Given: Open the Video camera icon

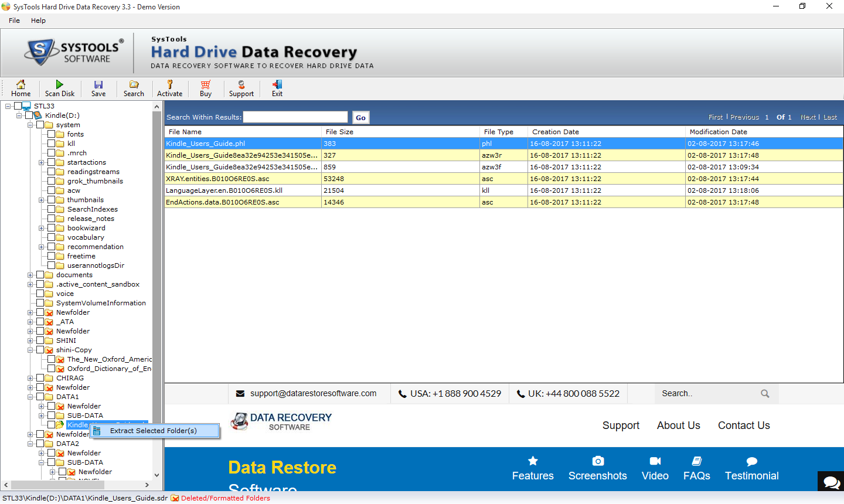Looking at the screenshot, I should pyautogui.click(x=655, y=461).
